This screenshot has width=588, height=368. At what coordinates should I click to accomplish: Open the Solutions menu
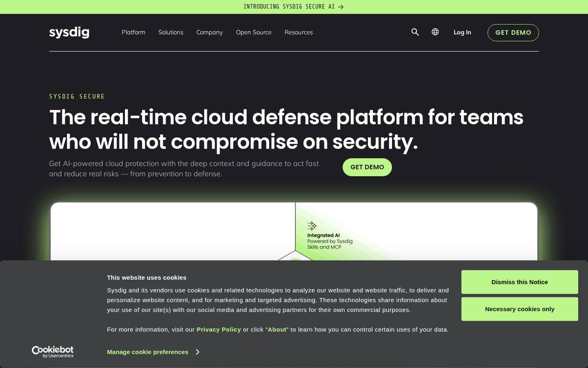171,32
